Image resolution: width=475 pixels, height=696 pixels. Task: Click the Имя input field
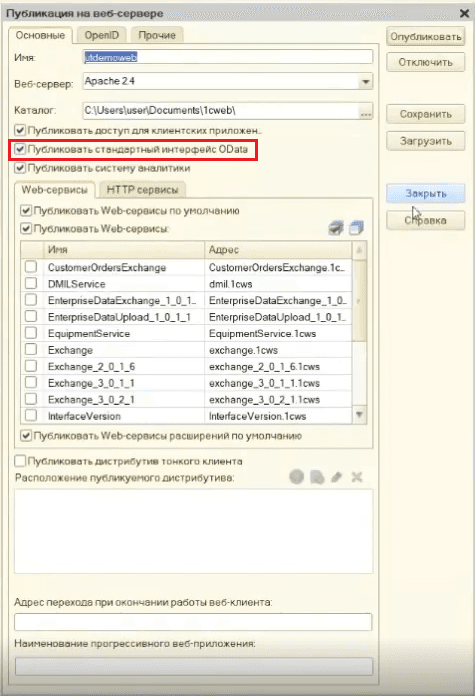[228, 57]
